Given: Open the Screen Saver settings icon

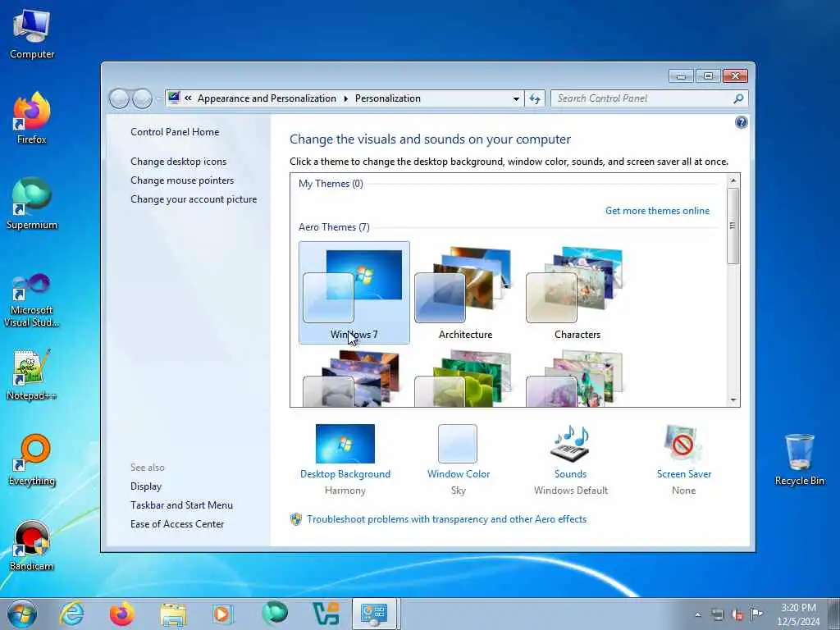Looking at the screenshot, I should tap(683, 444).
